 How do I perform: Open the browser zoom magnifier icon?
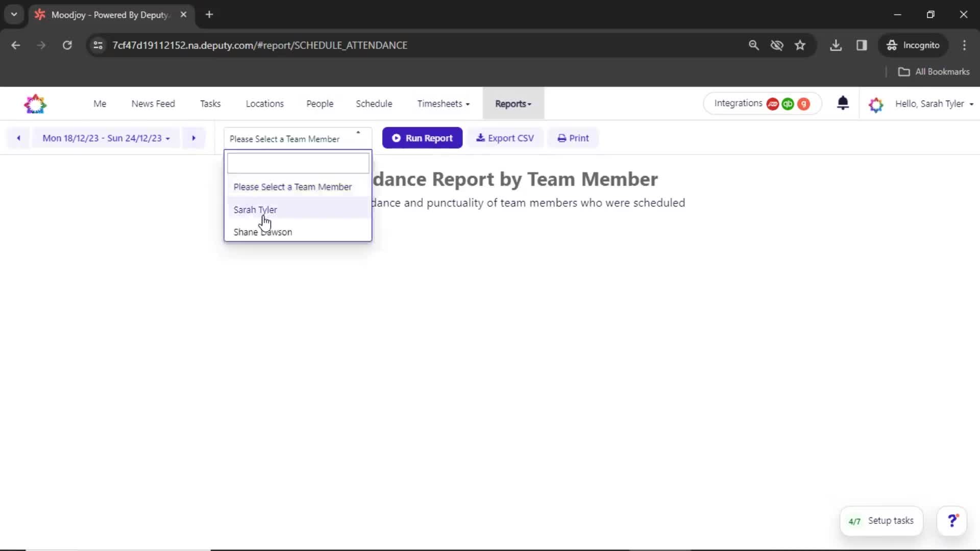pos(753,45)
